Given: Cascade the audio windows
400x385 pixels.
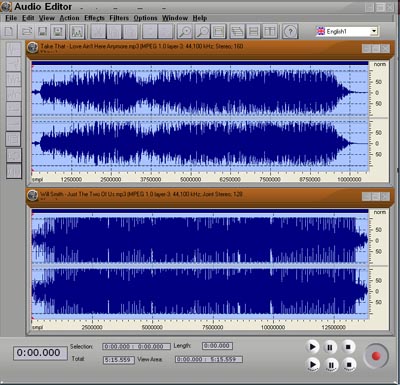Looking at the screenshot, I should point(237,32).
